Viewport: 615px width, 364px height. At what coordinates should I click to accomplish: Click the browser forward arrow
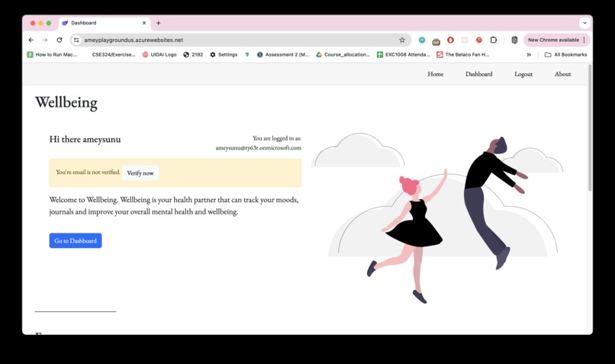(x=45, y=40)
